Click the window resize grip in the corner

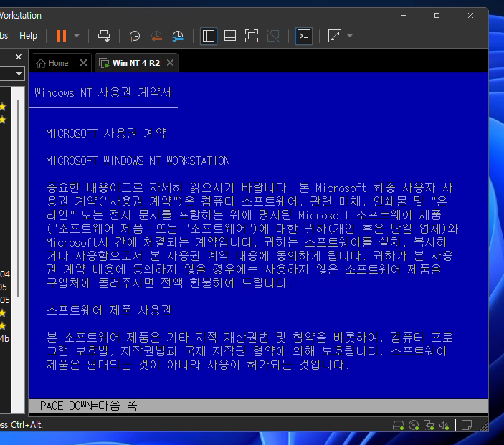click(x=483, y=426)
